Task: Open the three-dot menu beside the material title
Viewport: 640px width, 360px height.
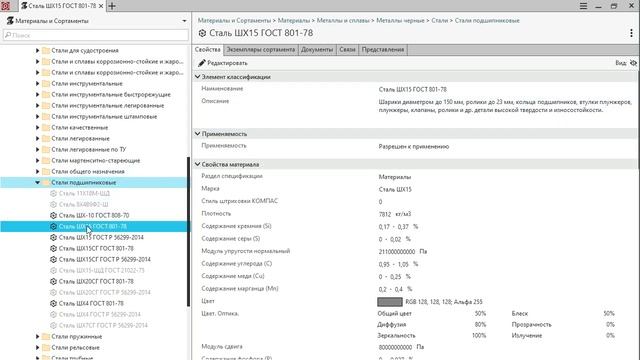Action: click(x=631, y=33)
